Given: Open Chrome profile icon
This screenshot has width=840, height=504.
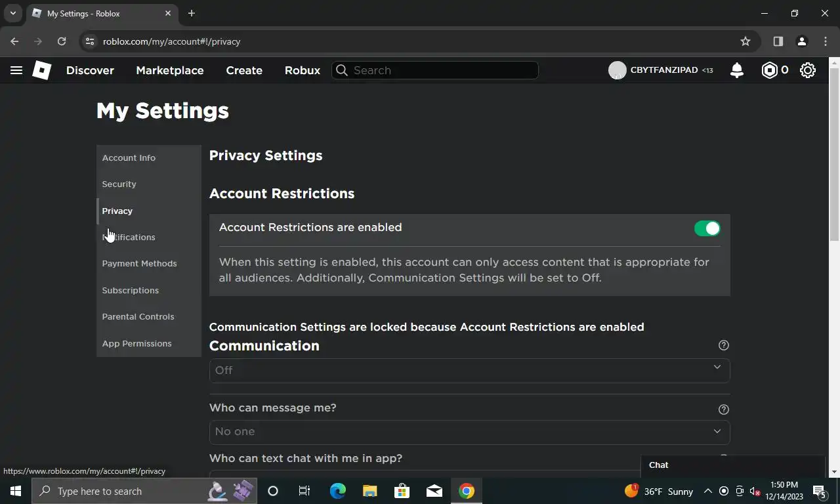Looking at the screenshot, I should [x=802, y=41].
